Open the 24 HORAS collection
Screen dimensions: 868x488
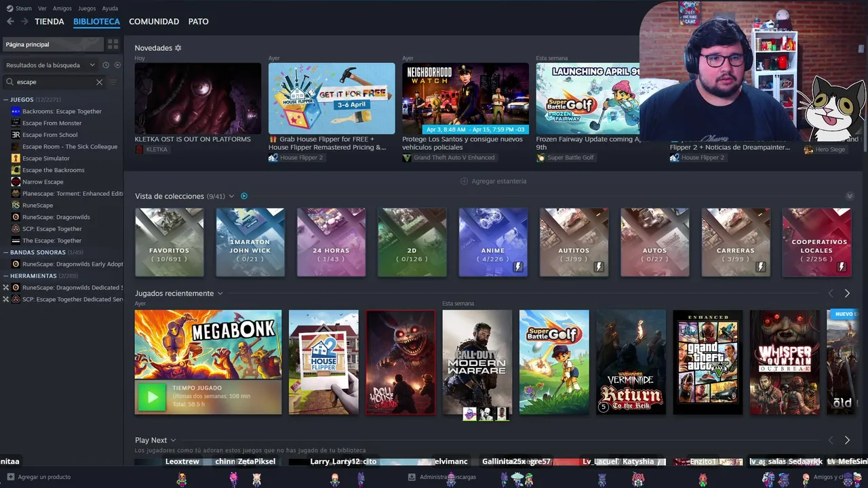pos(331,242)
